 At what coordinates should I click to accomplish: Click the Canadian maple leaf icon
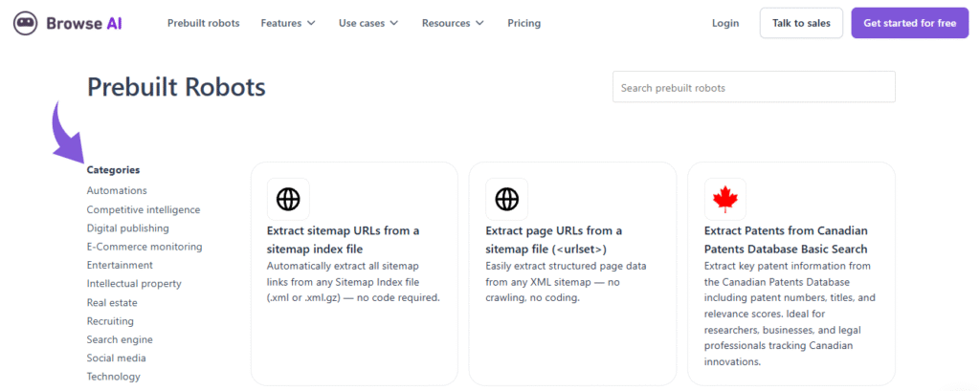(724, 199)
